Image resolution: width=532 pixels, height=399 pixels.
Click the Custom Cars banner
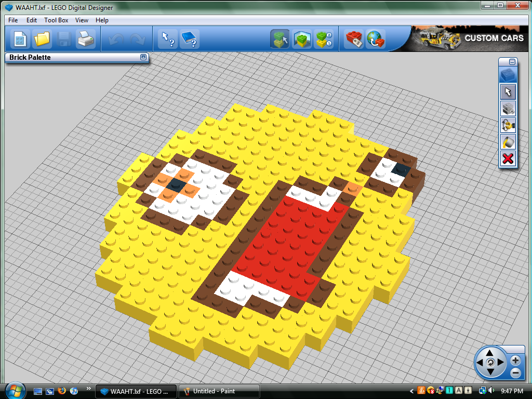coord(469,38)
